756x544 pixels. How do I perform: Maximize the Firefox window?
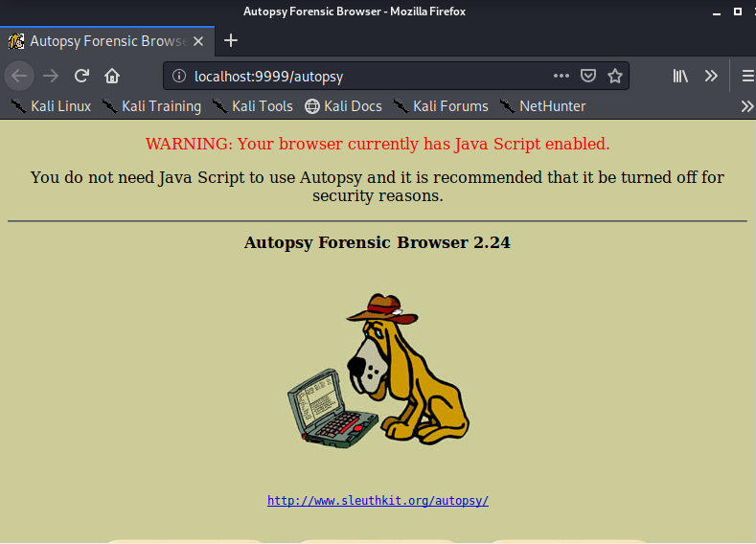pos(737,11)
